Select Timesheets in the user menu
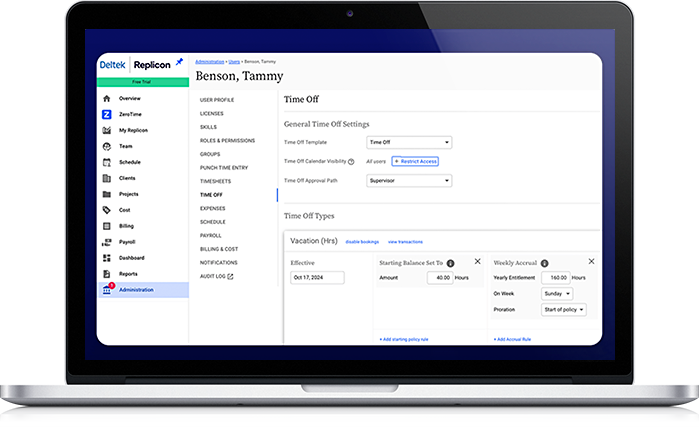 [215, 182]
